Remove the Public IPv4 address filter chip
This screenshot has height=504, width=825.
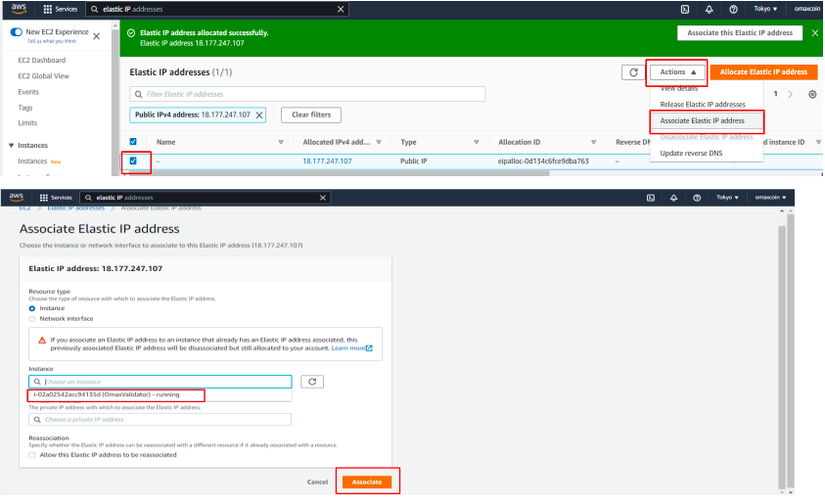point(259,115)
